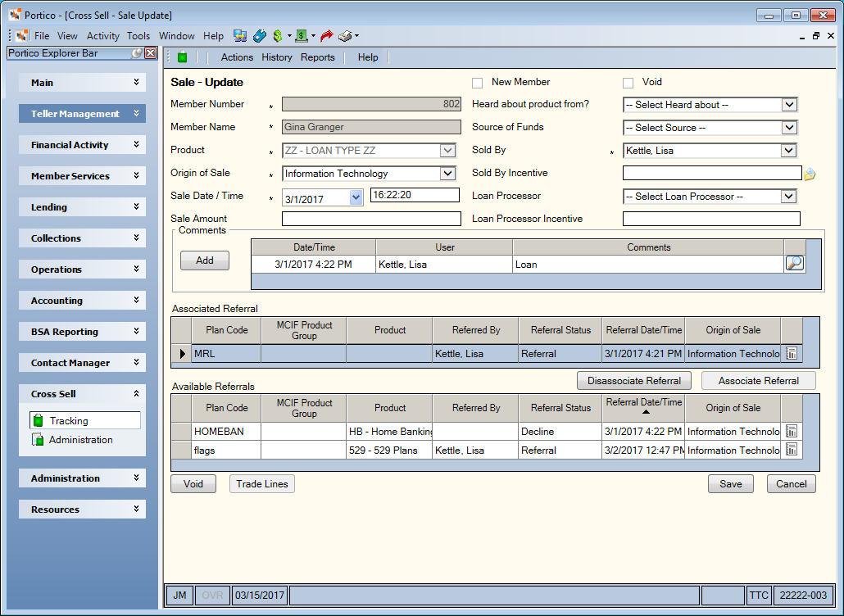Click the green shopping bag toolbar icon
Image resolution: width=844 pixels, height=616 pixels.
183,57
